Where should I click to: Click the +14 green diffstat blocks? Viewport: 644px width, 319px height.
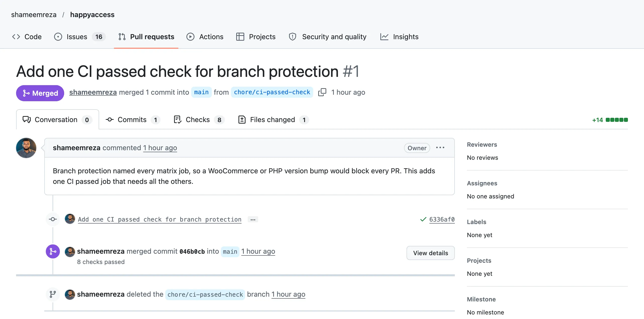pos(617,120)
